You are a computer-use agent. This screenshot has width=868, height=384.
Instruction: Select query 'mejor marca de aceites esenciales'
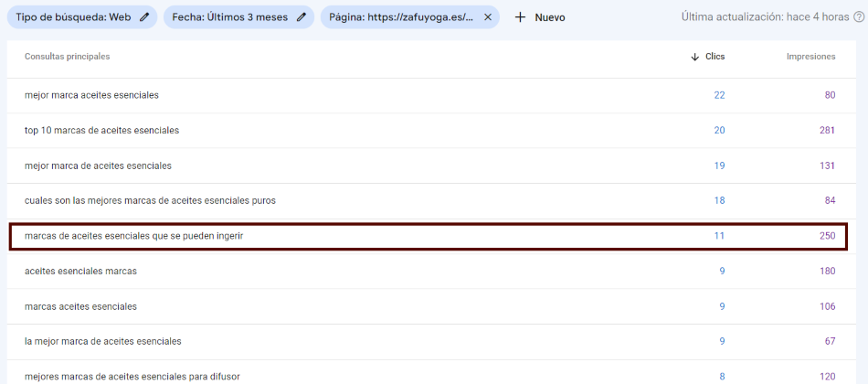pyautogui.click(x=98, y=165)
